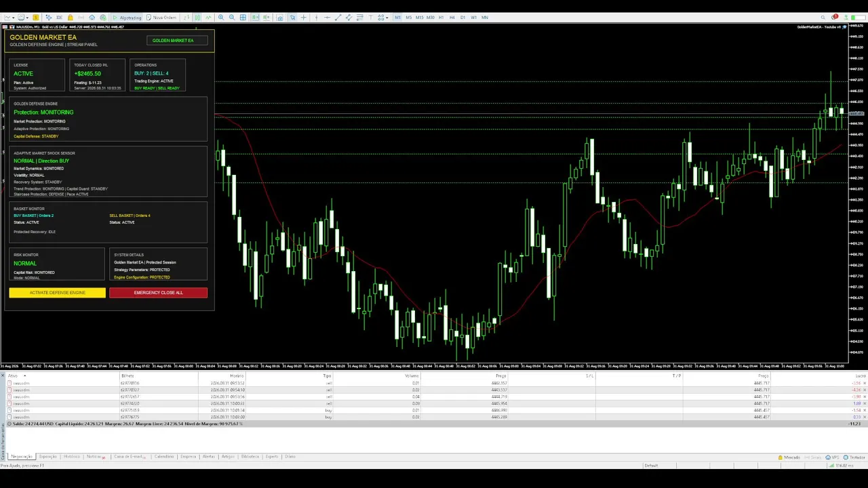Open the Histórico tab

(71, 457)
